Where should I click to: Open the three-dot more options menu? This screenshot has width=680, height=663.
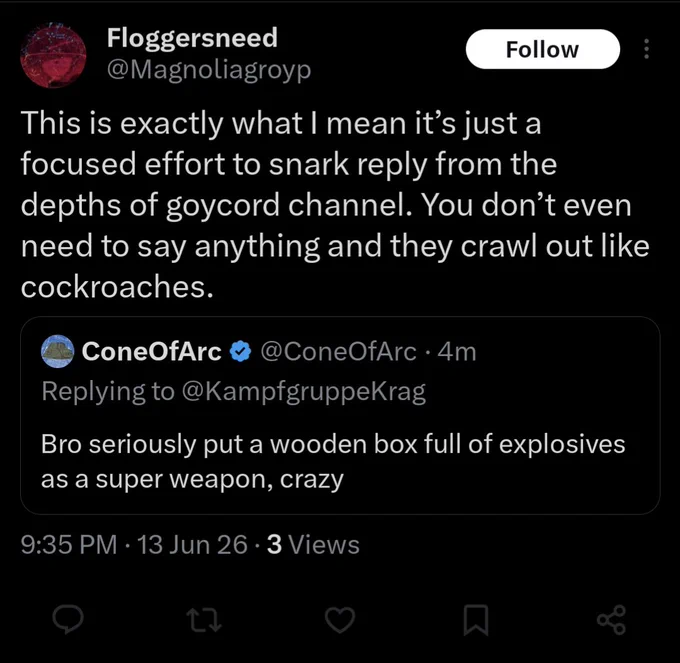coord(646,49)
